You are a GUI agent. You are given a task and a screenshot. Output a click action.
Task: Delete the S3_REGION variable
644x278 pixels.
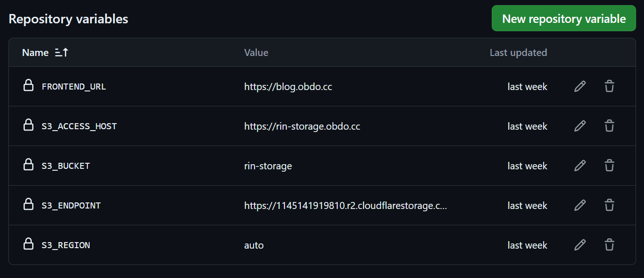pyautogui.click(x=609, y=245)
